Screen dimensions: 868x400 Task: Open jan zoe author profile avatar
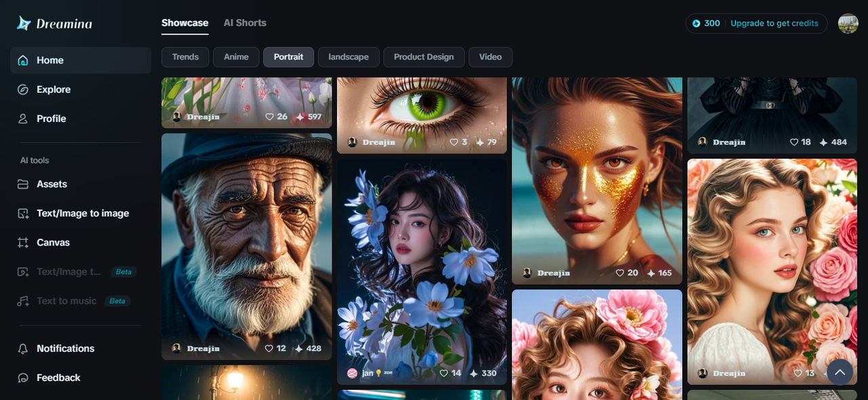click(353, 374)
